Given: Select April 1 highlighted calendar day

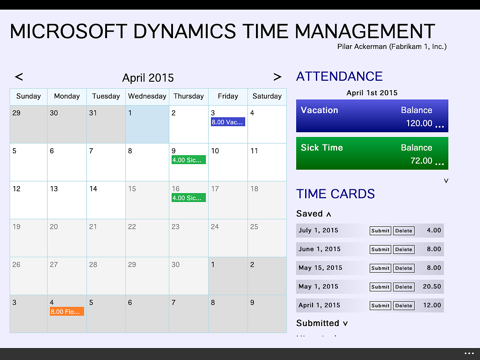Looking at the screenshot, I should coord(147,124).
